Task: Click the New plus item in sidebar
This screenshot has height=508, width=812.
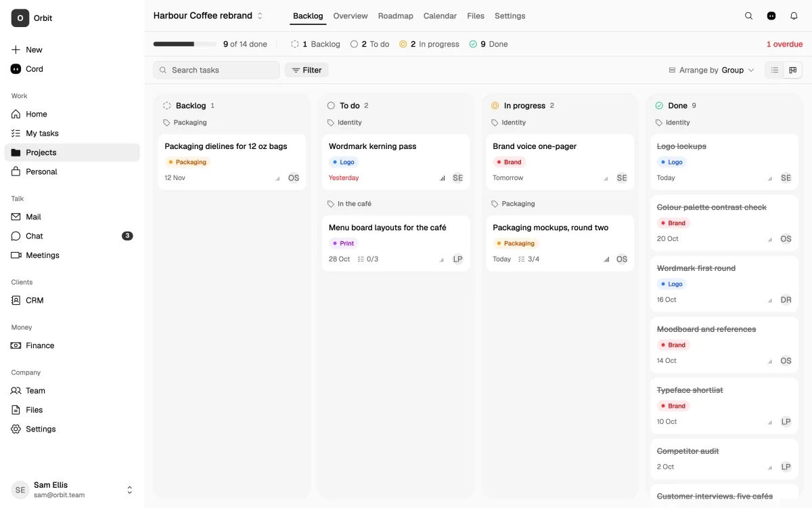Action: pyautogui.click(x=72, y=49)
